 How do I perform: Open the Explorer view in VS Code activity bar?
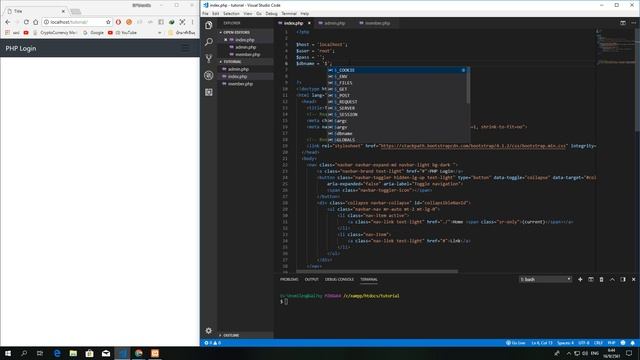[209, 25]
